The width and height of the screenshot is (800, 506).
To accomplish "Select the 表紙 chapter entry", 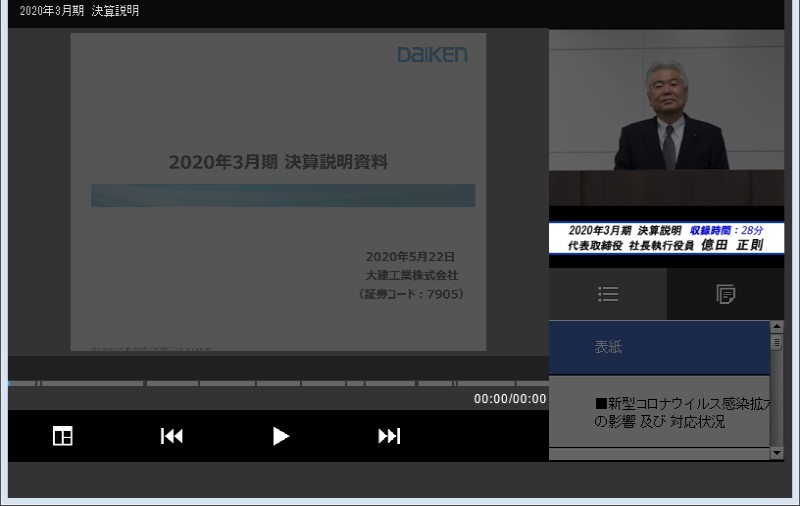I will (x=659, y=347).
